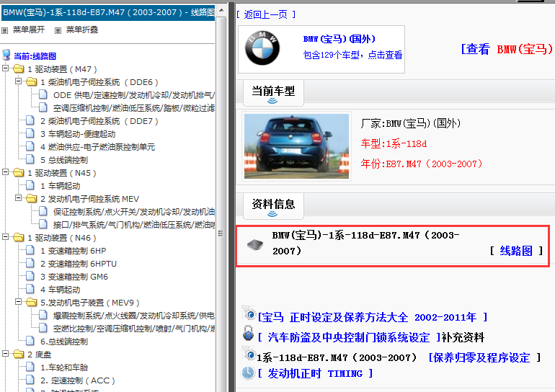
Task: Click page icon for 2 柴油机电子伺控系统 (DDE7)
Action: click(x=30, y=120)
